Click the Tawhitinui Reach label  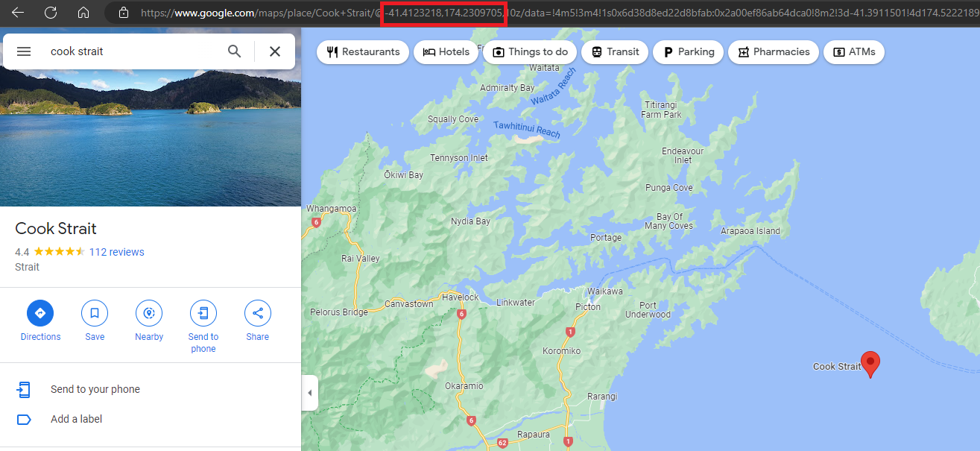(x=527, y=129)
